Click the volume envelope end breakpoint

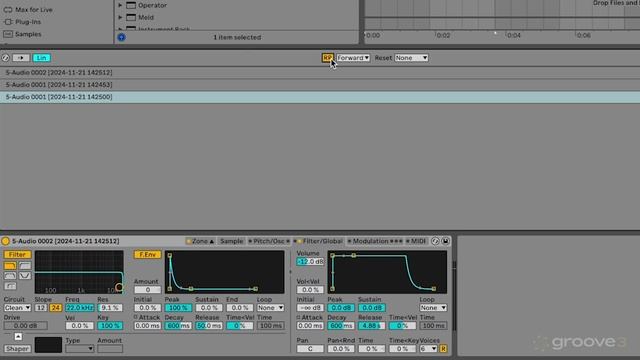click(433, 289)
